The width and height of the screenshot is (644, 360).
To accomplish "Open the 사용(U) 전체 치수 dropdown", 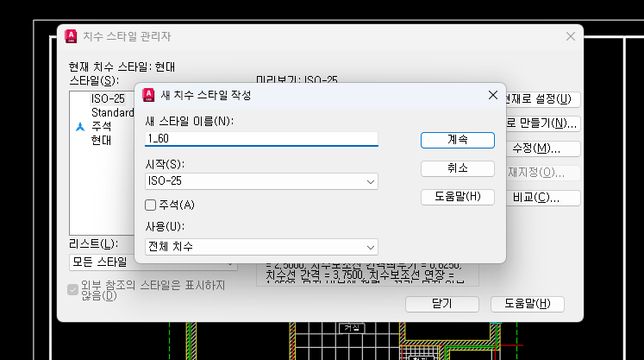I will point(261,247).
